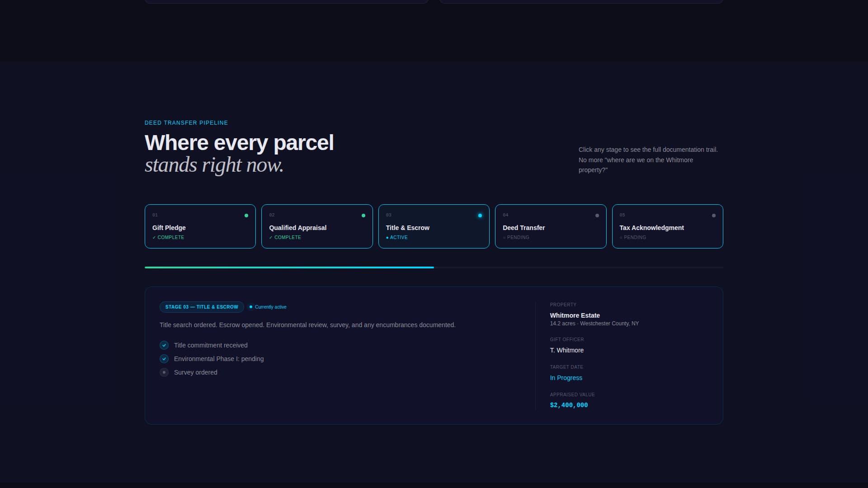The image size is (868, 488).
Task: Click the pipeline progress bar
Action: [x=434, y=267]
